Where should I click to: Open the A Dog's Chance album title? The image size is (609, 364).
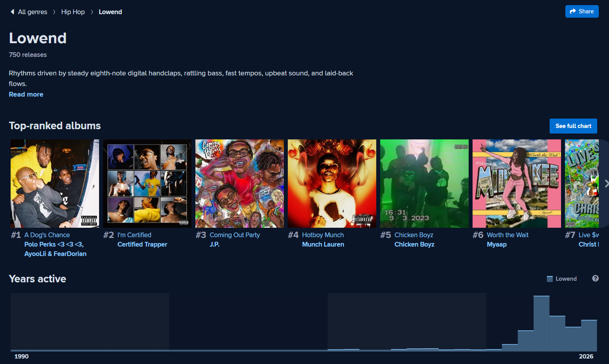[47, 235]
